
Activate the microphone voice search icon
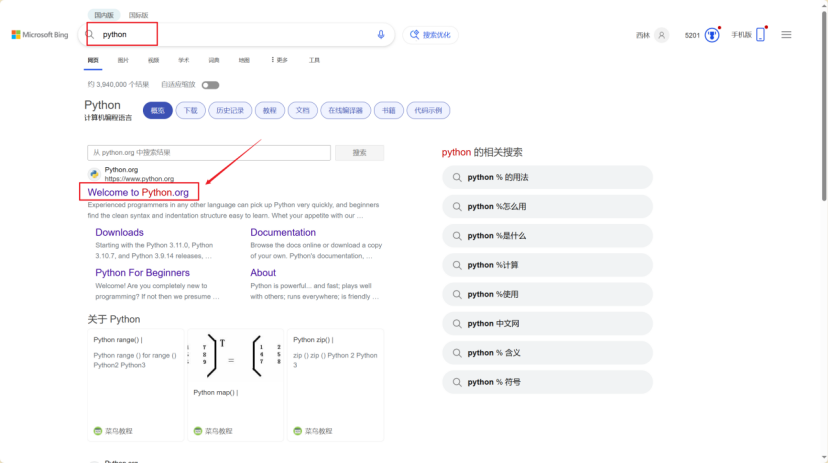381,34
